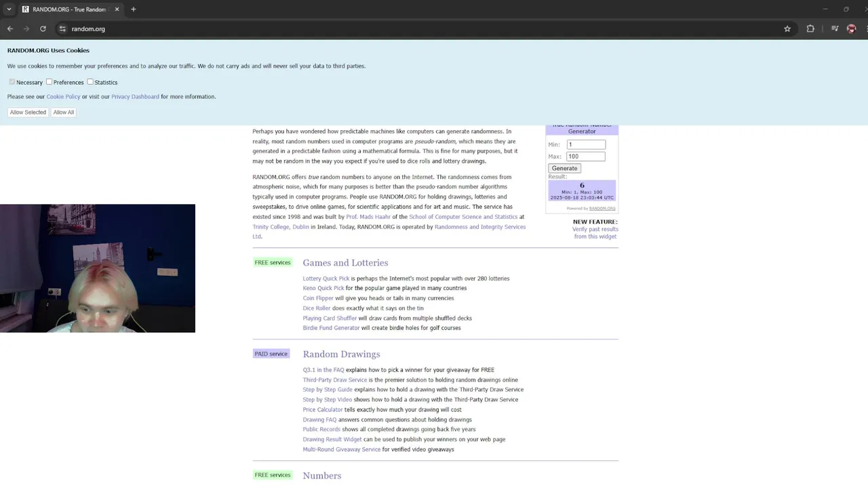Open the Price Calculator link
868x488 pixels.
pyautogui.click(x=323, y=410)
